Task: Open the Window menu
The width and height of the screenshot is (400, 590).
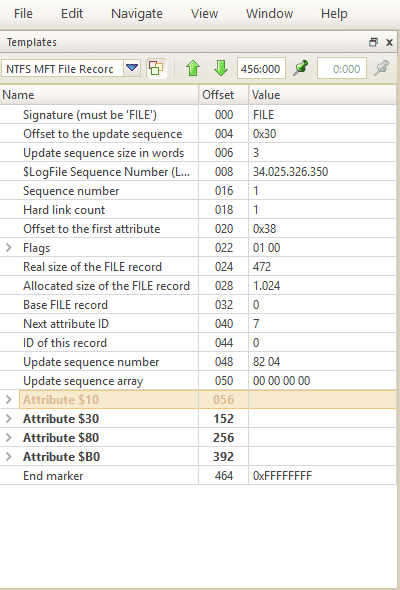Action: 269,14
